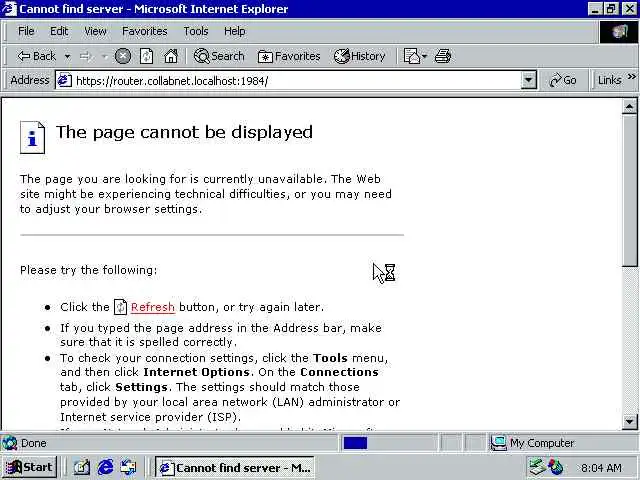Open the Tools menu
This screenshot has width=640, height=480.
point(196,31)
